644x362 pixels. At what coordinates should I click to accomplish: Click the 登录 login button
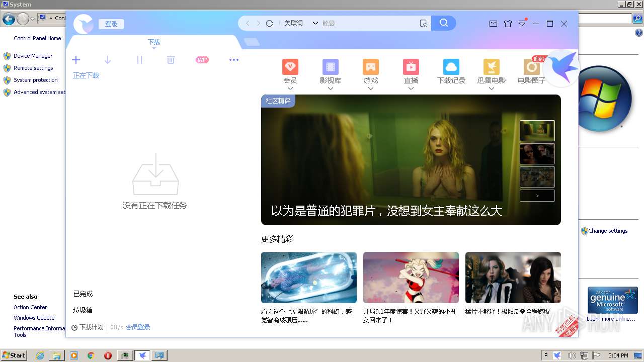[x=111, y=24]
